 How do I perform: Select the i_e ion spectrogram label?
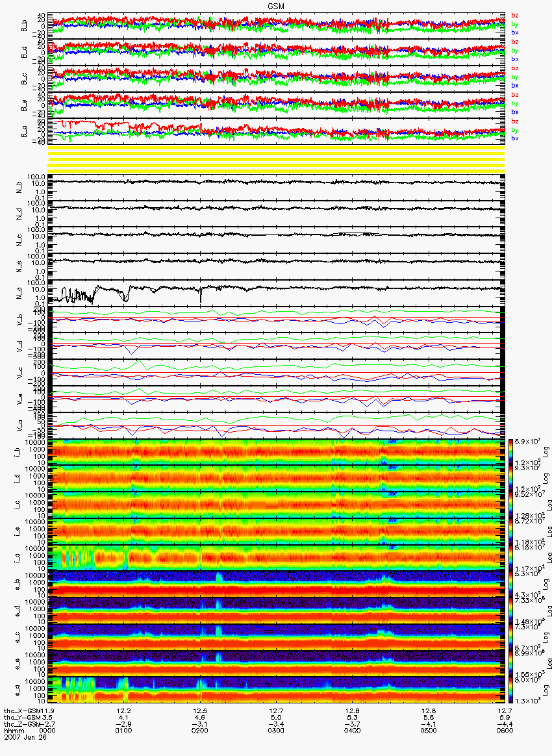(x=18, y=531)
